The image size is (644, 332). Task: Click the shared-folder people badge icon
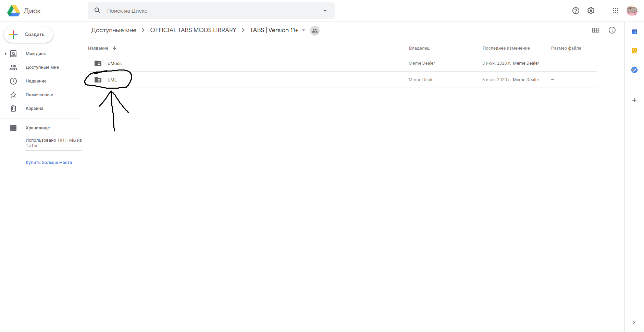point(315,30)
